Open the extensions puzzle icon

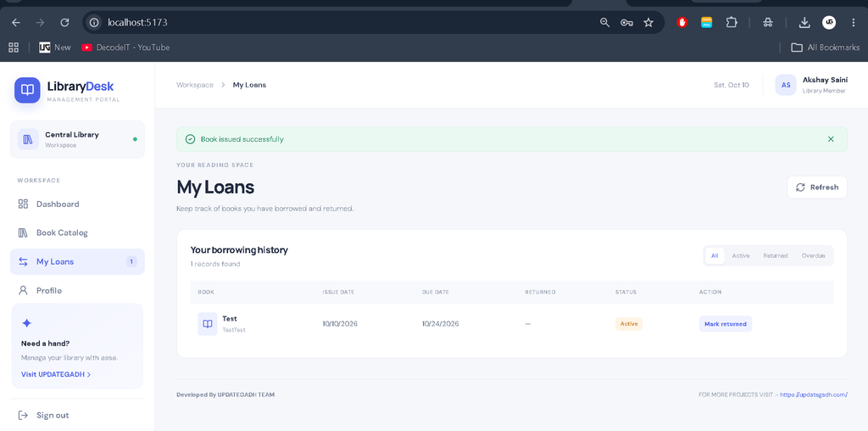click(x=732, y=22)
